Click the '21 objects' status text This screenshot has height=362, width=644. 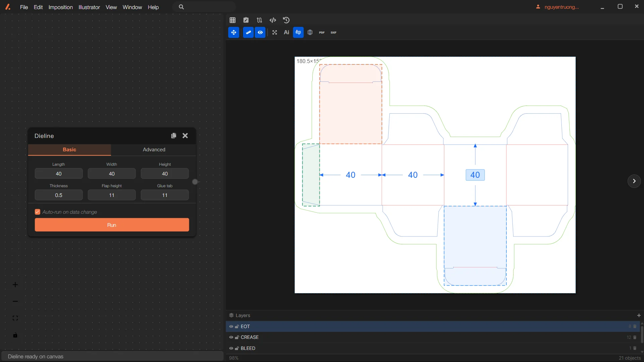(630, 358)
